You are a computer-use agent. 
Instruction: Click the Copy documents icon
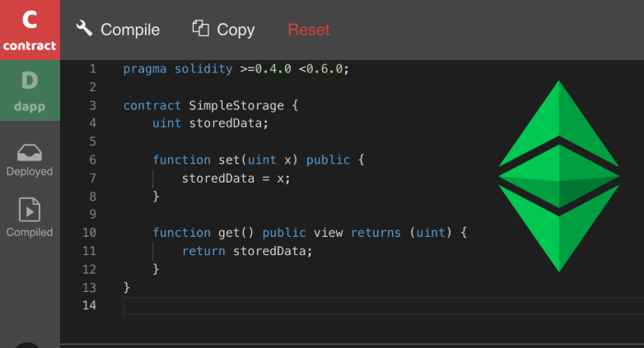point(200,28)
